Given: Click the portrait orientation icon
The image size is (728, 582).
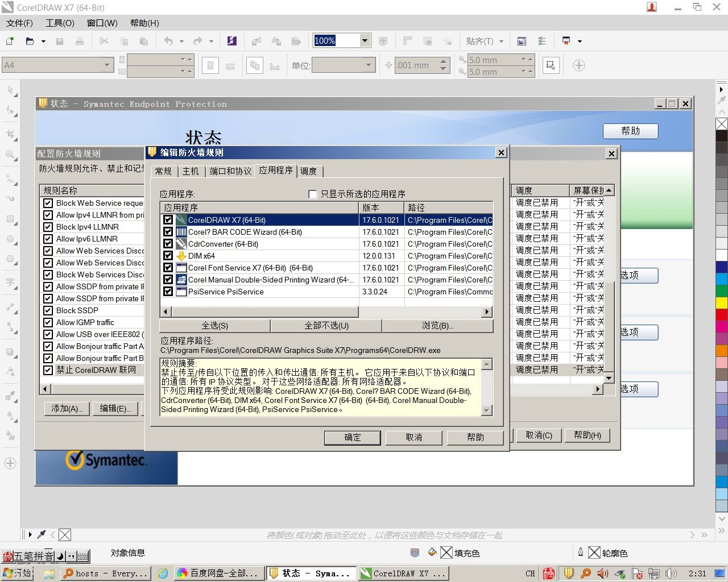Looking at the screenshot, I should pyautogui.click(x=210, y=65).
